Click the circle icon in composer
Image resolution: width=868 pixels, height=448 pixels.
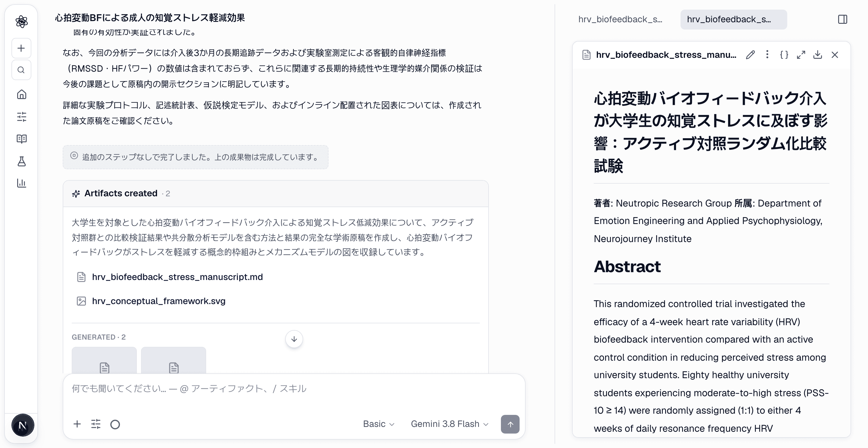[115, 424]
